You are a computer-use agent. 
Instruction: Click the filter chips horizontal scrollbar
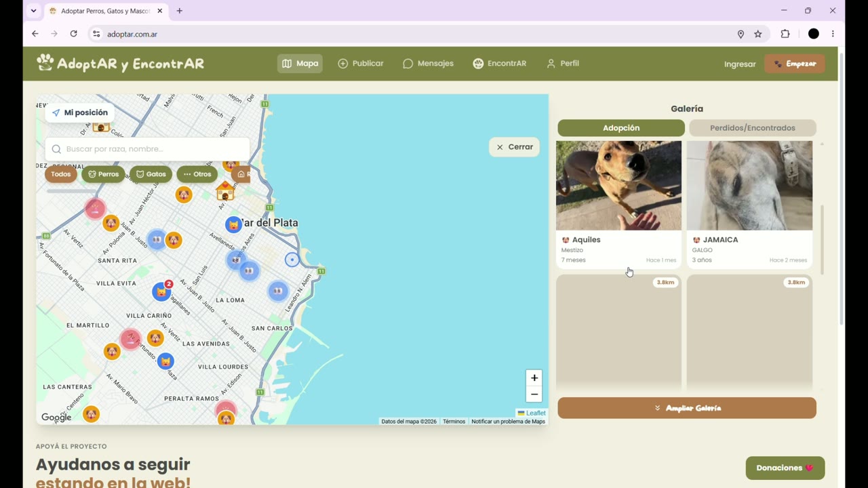pyautogui.click(x=72, y=191)
